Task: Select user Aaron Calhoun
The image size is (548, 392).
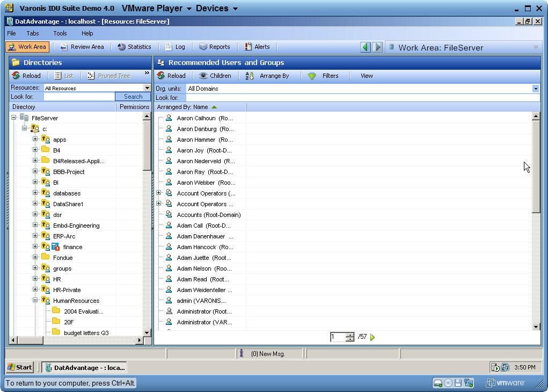Action: coord(204,118)
